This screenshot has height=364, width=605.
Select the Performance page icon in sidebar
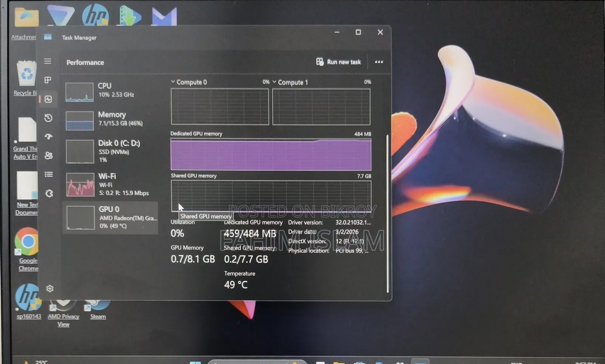48,99
